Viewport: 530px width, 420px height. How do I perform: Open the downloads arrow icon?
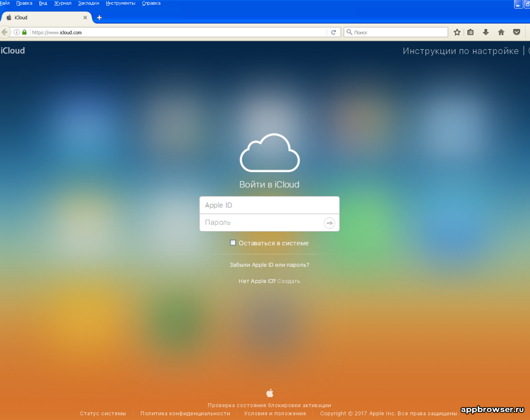click(485, 32)
